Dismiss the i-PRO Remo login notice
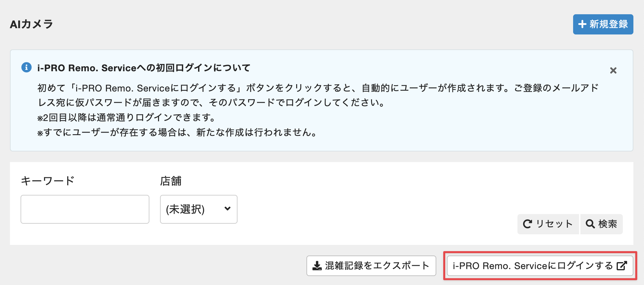 click(613, 70)
